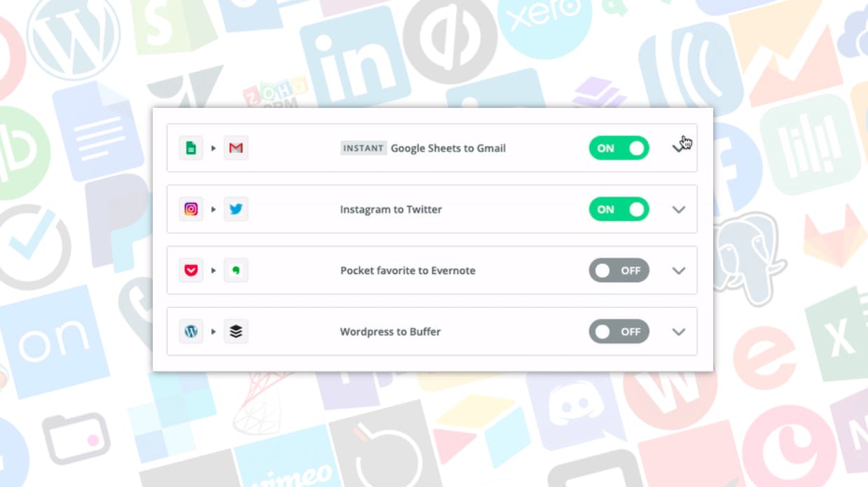
Task: Open the Wordpress to Buffer title
Action: [x=390, y=331]
